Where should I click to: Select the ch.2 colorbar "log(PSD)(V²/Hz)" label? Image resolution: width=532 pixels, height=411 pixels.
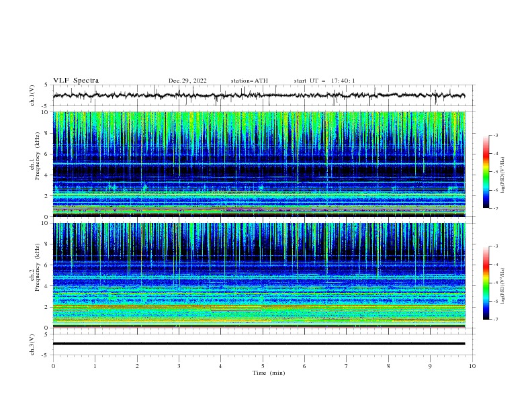(502, 286)
